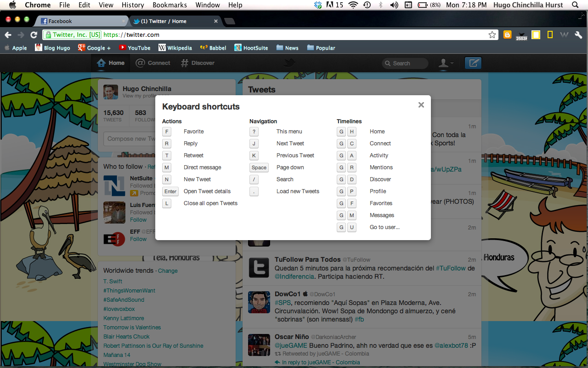Click the F key for Favorite
This screenshot has width=588, height=368.
point(167,132)
